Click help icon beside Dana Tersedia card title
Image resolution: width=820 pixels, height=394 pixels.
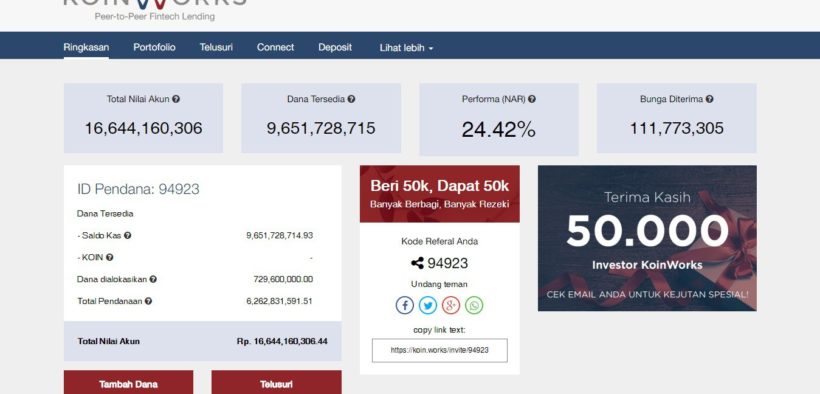pyautogui.click(x=351, y=99)
